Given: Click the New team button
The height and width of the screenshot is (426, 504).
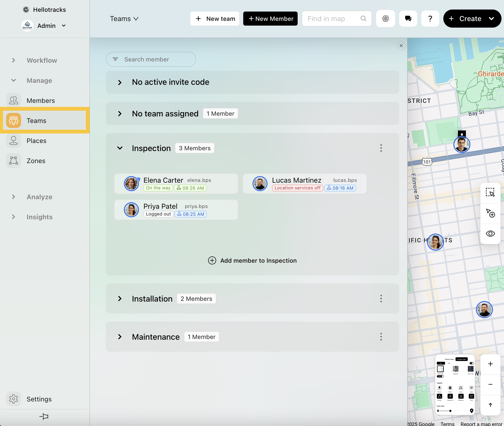Looking at the screenshot, I should coord(215,19).
